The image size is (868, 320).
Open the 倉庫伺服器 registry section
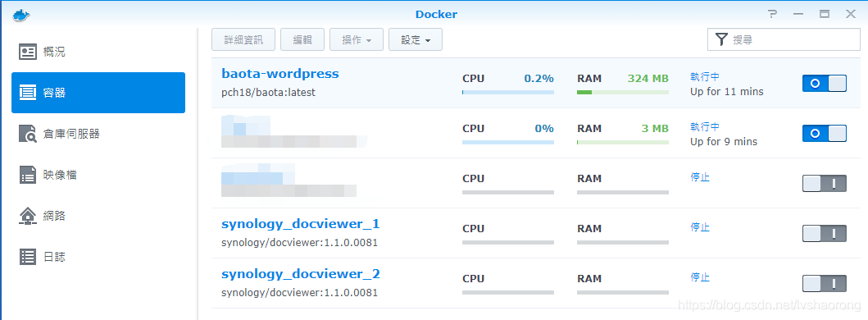98,134
